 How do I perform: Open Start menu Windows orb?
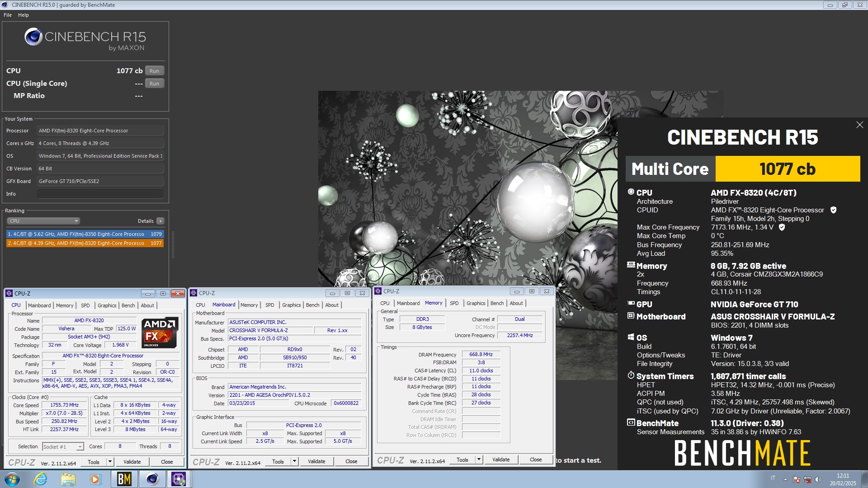tap(12, 479)
